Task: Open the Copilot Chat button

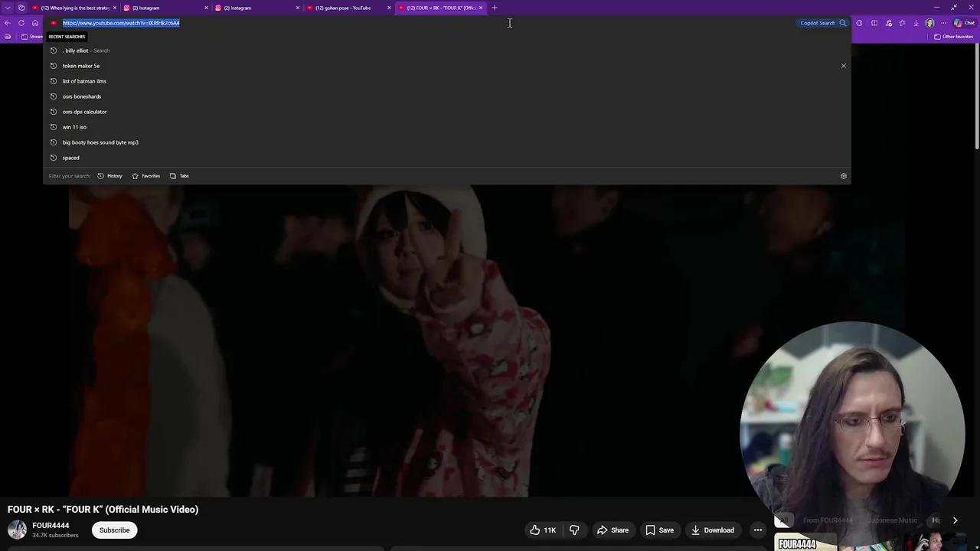Action: (x=964, y=23)
